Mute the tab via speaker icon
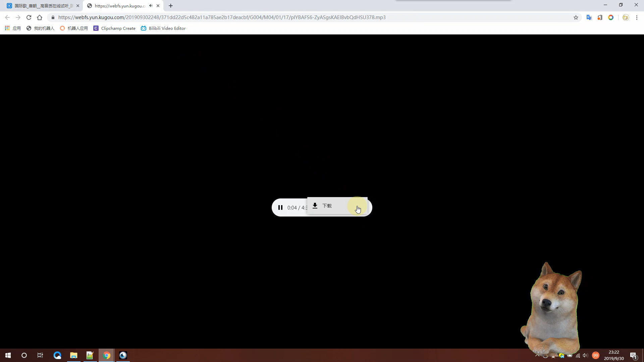 point(151,6)
